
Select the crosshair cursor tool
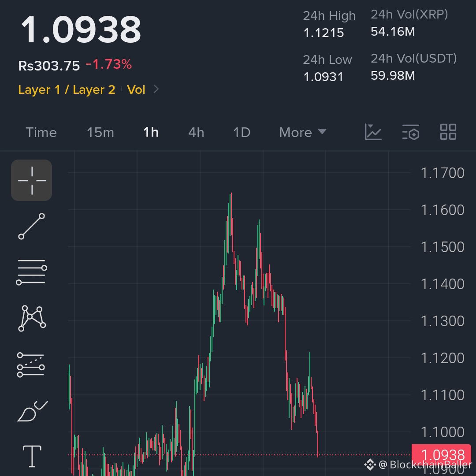click(x=32, y=180)
